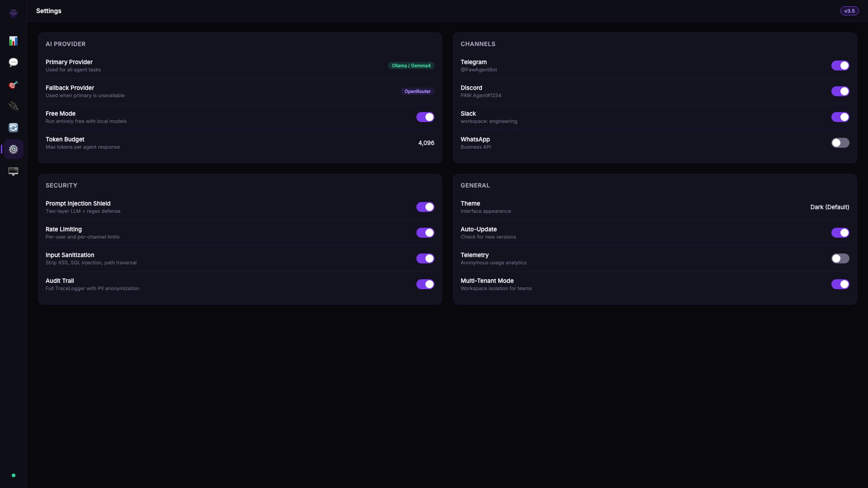
Task: Click the paw logo icon
Action: click(x=14, y=13)
